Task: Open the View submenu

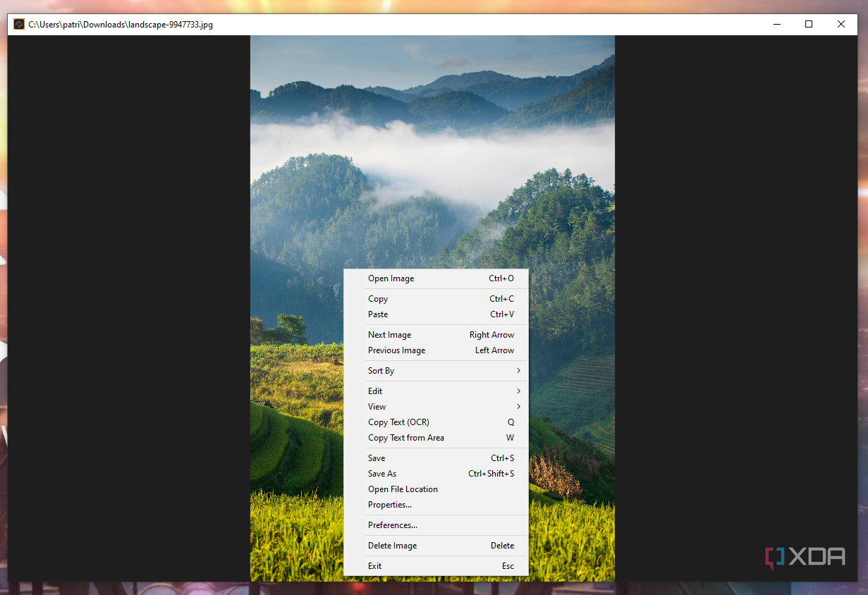Action: tap(436, 407)
